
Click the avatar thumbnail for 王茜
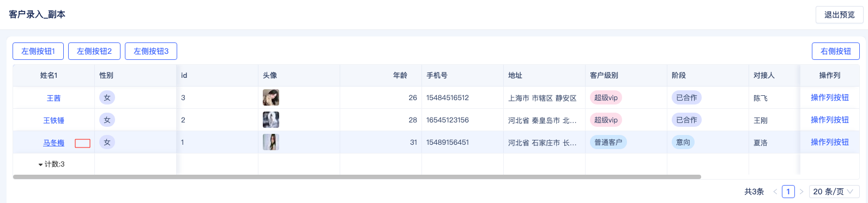(x=271, y=98)
